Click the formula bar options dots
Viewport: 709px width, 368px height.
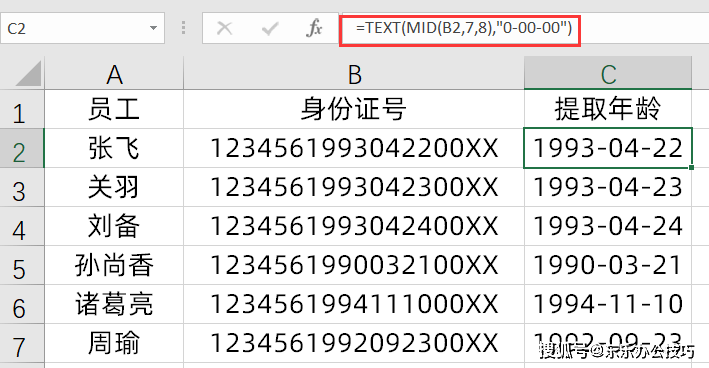point(183,28)
